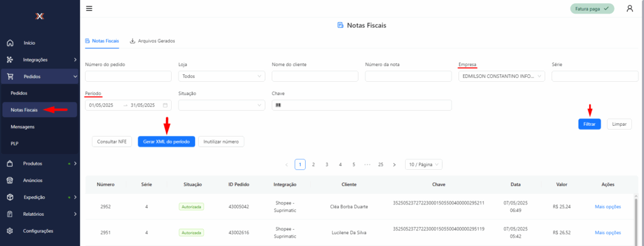Click the Relatórios report icon
Viewport: 644px width, 246px height.
(10, 214)
